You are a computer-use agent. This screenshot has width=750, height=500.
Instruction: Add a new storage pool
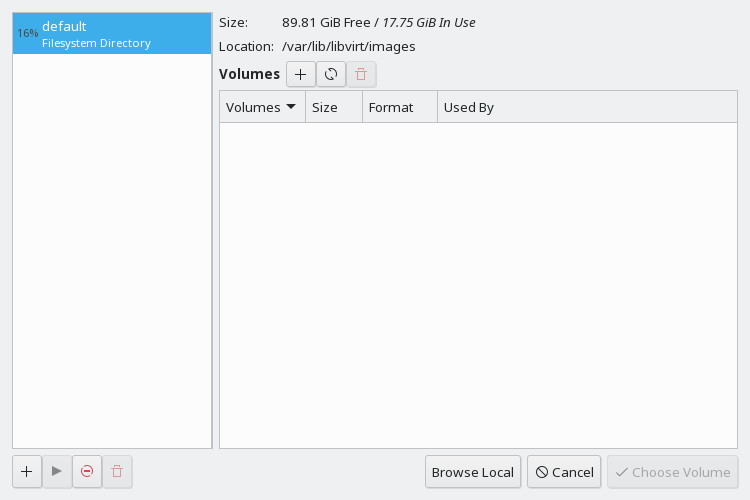[27, 472]
